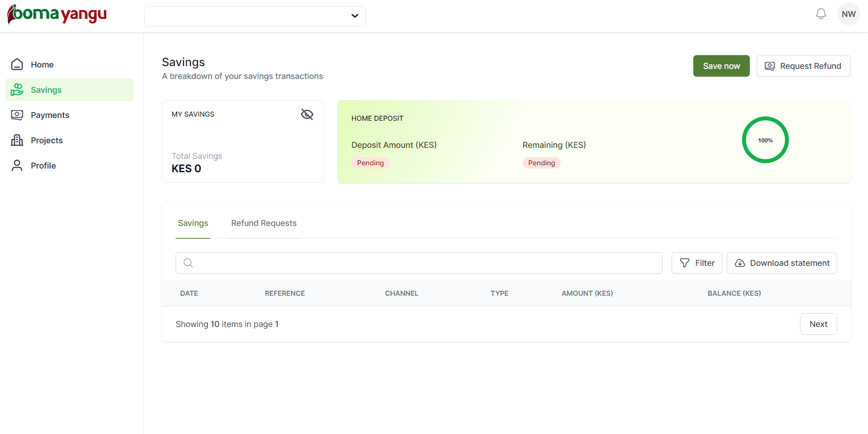The image size is (868, 434).
Task: Click the Save now button
Action: pyautogui.click(x=721, y=66)
